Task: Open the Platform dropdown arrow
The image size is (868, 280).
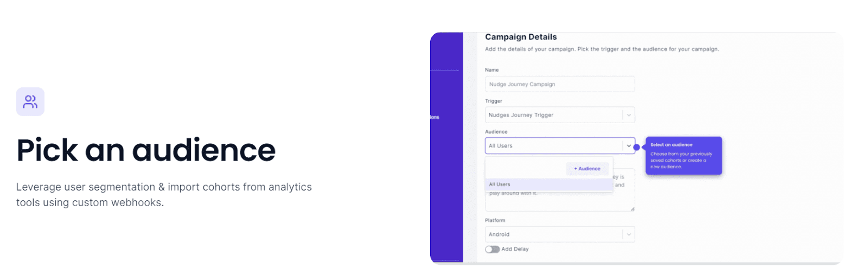Action: click(629, 234)
